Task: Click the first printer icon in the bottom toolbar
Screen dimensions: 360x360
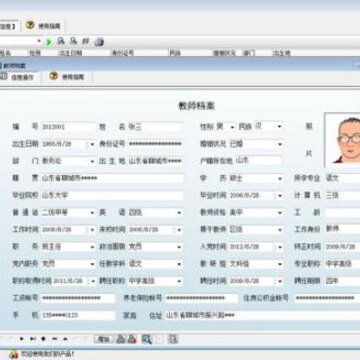Action: [121, 339]
